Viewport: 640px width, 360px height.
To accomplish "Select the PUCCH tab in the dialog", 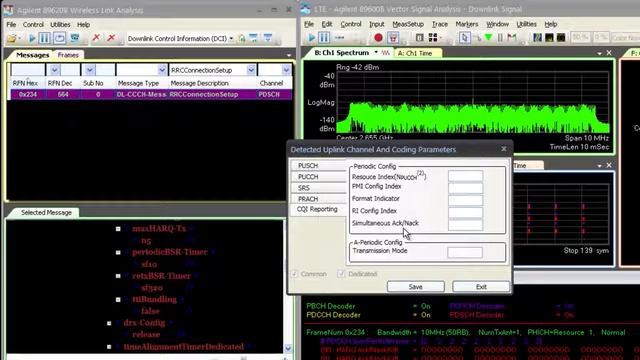I will pyautogui.click(x=318, y=176).
